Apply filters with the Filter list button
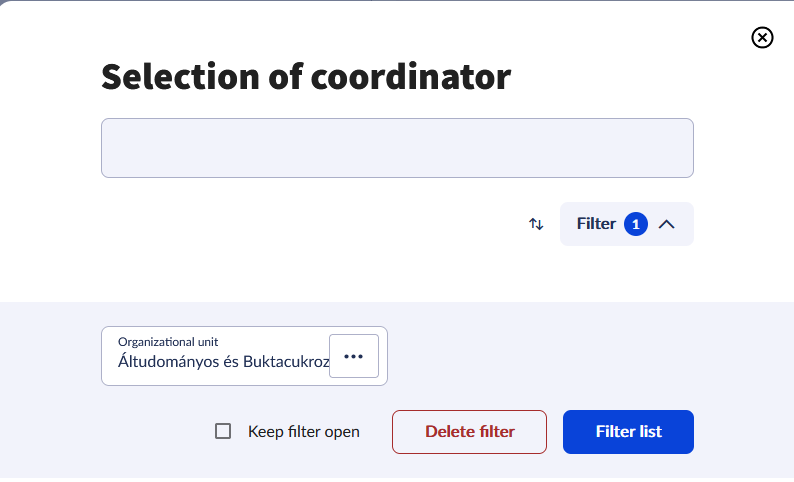The height and width of the screenshot is (482, 794). tap(628, 432)
